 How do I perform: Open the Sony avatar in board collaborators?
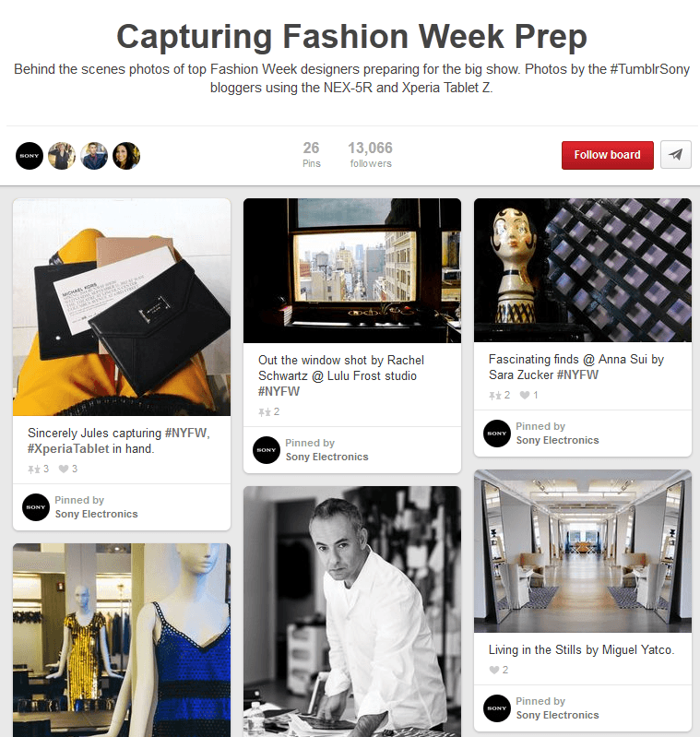coord(30,156)
